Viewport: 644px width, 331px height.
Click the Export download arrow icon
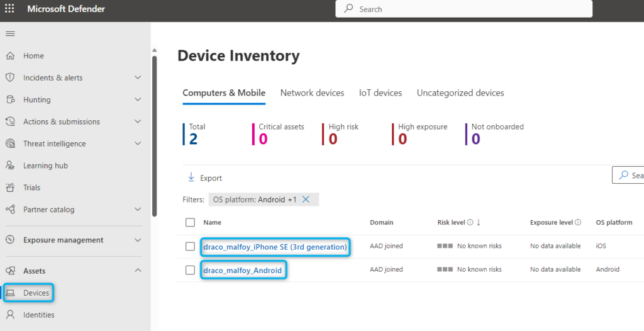(191, 177)
